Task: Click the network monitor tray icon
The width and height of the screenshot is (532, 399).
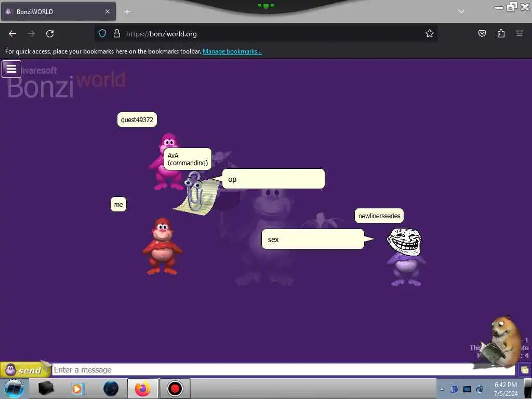Action: coord(467,389)
